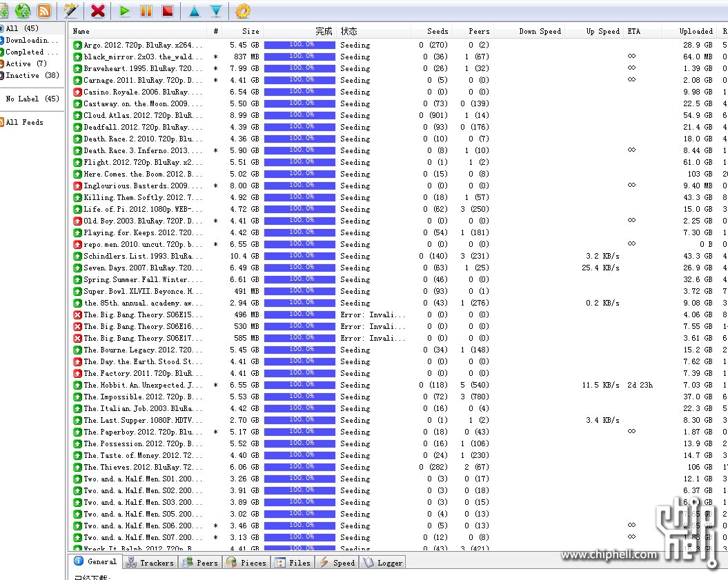Sort by the Peers column header
The image size is (728, 580).
point(473,31)
